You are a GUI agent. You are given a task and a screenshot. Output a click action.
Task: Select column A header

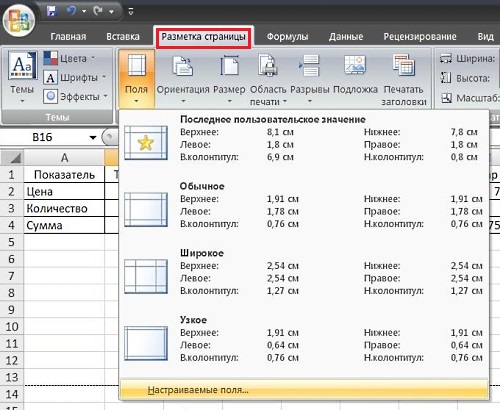pos(64,157)
